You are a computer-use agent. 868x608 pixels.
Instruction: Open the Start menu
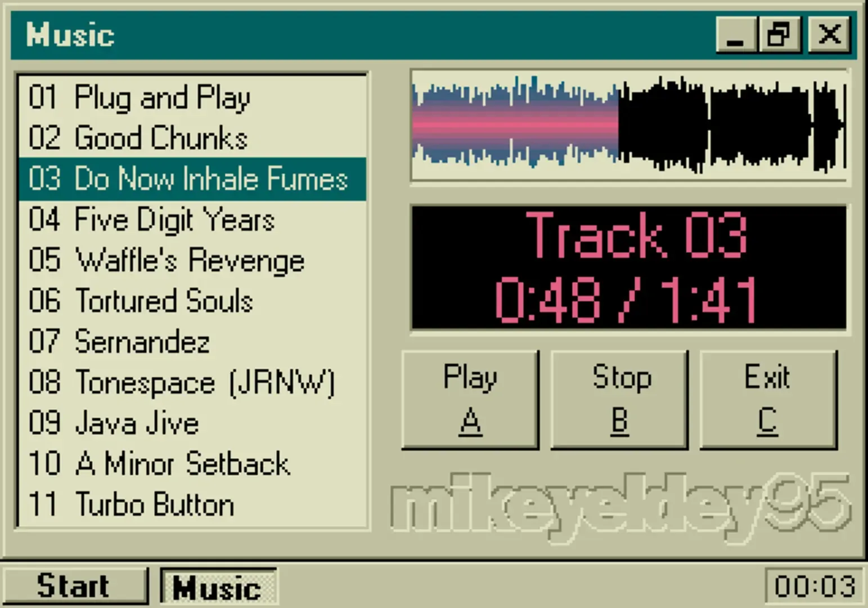point(74,587)
